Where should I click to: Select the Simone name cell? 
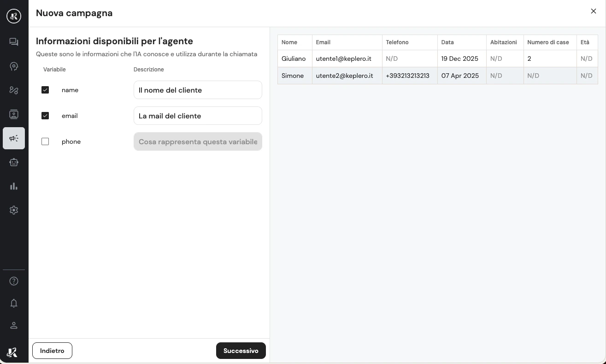[295, 76]
